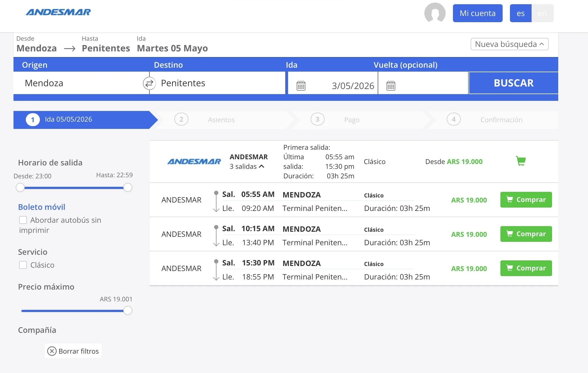Switch language to en
Screen dimensions: 588x373
click(x=542, y=13)
